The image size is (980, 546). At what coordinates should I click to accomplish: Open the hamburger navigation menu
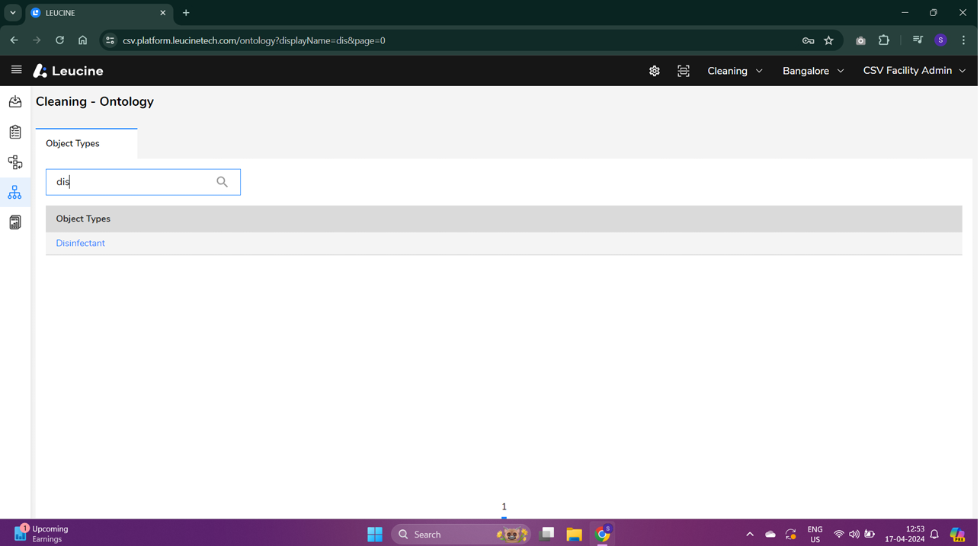click(16, 70)
